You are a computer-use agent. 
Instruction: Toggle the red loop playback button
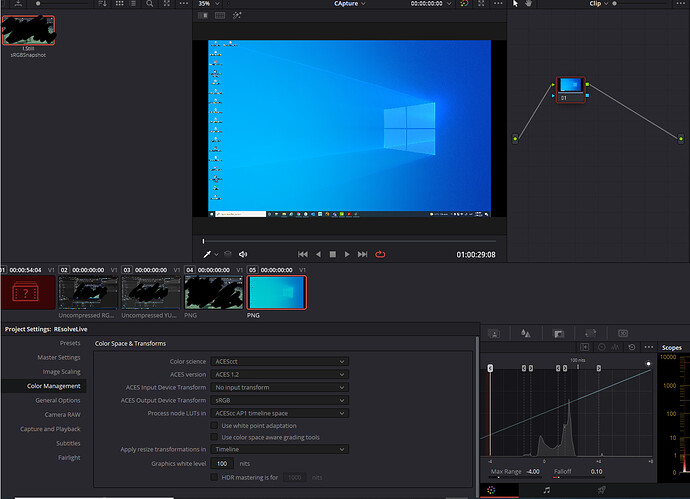pyautogui.click(x=380, y=254)
